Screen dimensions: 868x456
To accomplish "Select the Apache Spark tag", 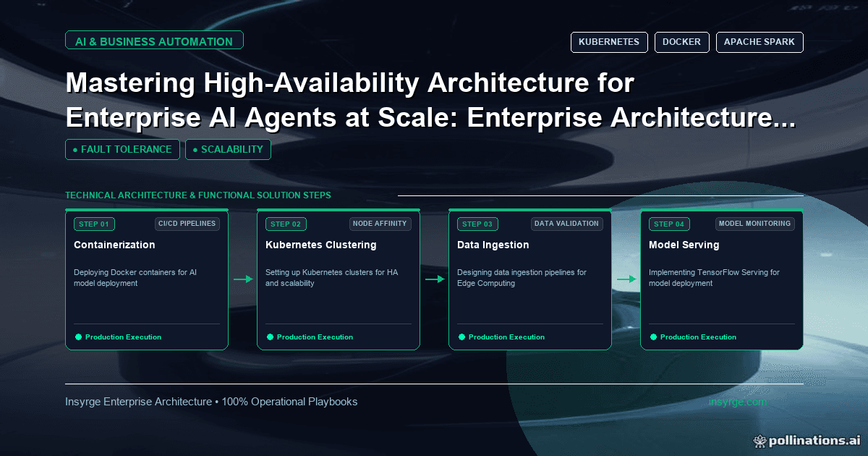I will (759, 42).
